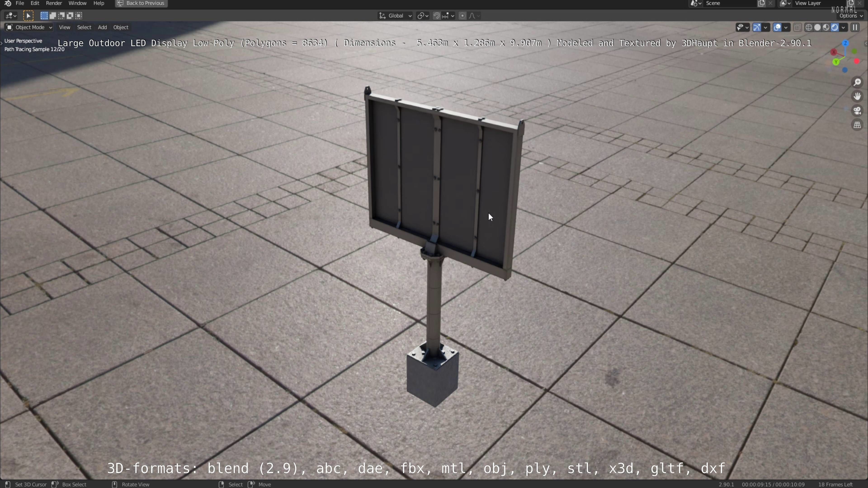The width and height of the screenshot is (868, 488).
Task: Click 'Set 3D Cursor' in status bar
Action: click(x=31, y=484)
